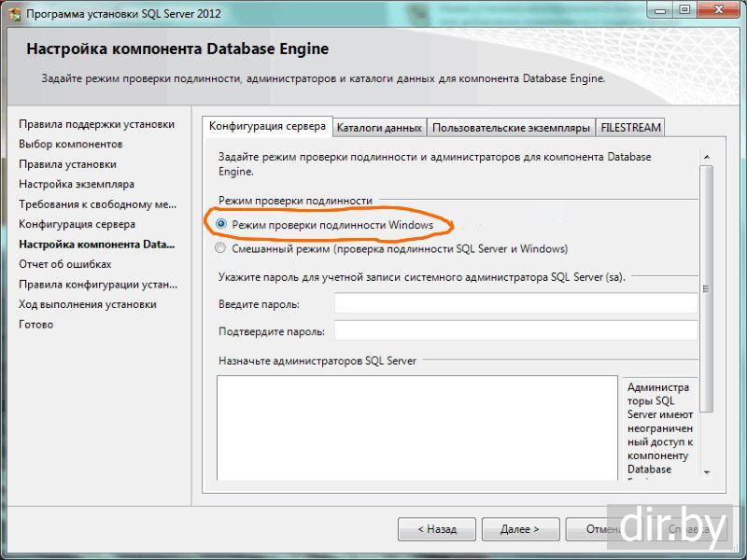Select Правила поддержки установки step
Image resolution: width=747 pixels, height=560 pixels.
click(97, 124)
